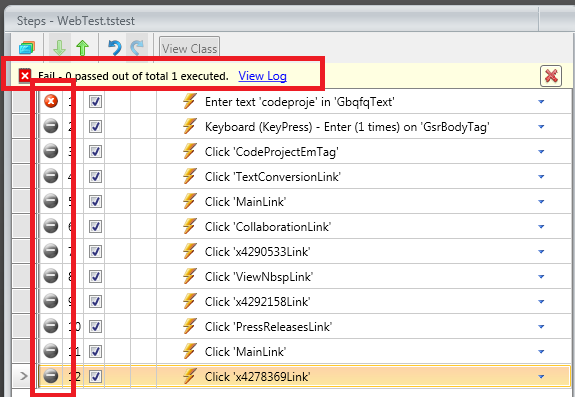Click lightning icon of CollaborationLink step
The height and width of the screenshot is (397, 575).
click(x=190, y=226)
